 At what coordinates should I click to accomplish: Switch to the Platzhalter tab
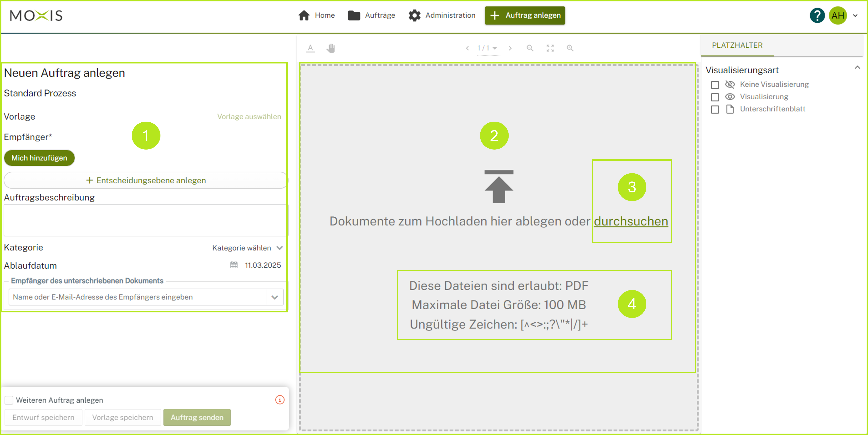click(x=737, y=45)
